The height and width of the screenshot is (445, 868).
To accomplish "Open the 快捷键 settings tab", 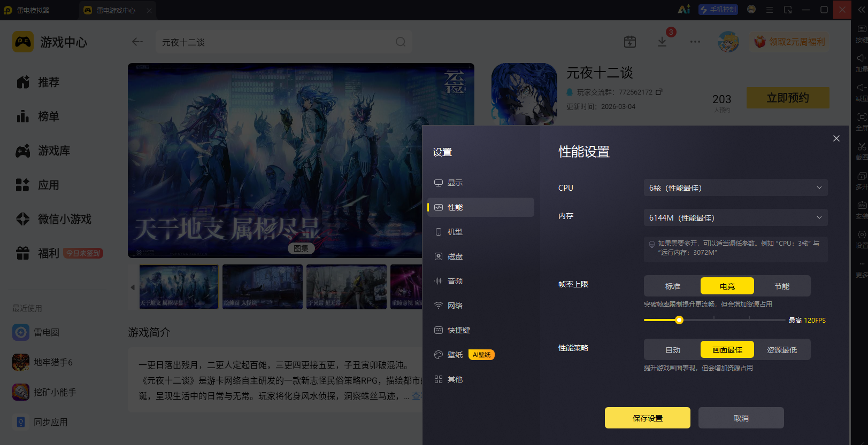I will pos(481,330).
